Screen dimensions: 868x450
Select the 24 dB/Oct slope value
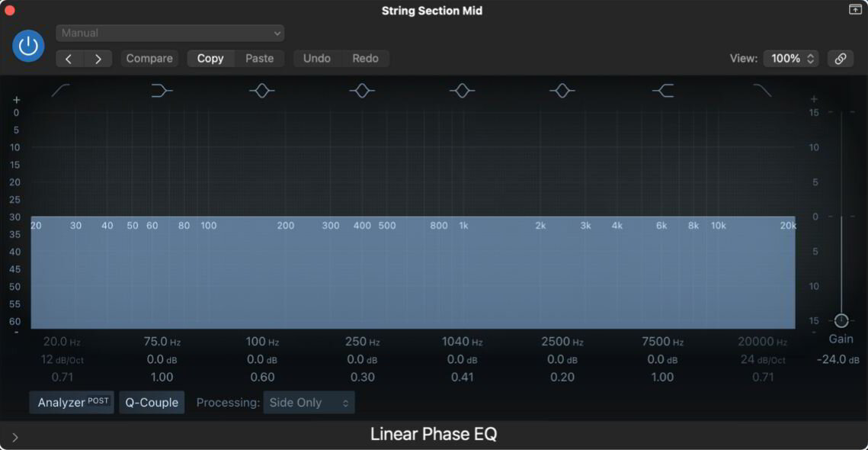coord(762,360)
